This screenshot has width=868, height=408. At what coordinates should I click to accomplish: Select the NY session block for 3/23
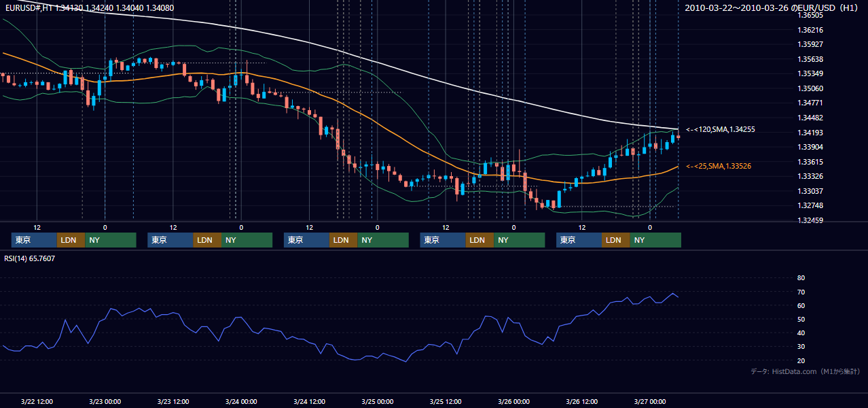click(x=247, y=240)
